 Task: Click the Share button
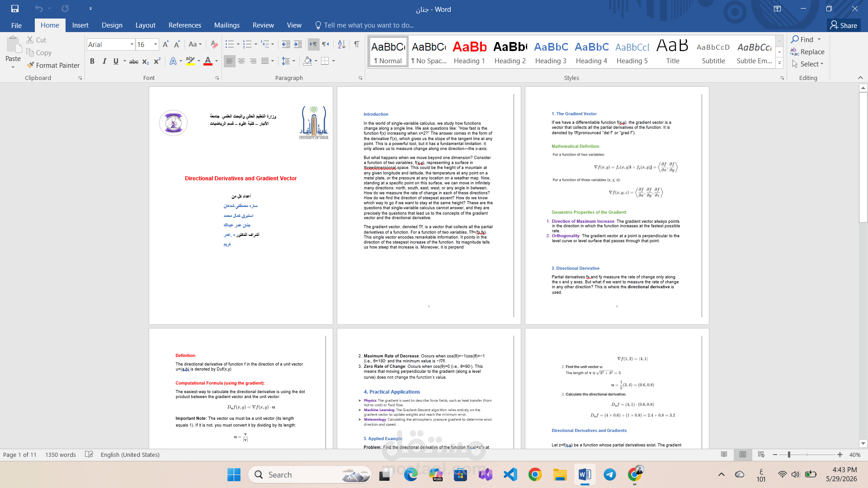(x=844, y=25)
